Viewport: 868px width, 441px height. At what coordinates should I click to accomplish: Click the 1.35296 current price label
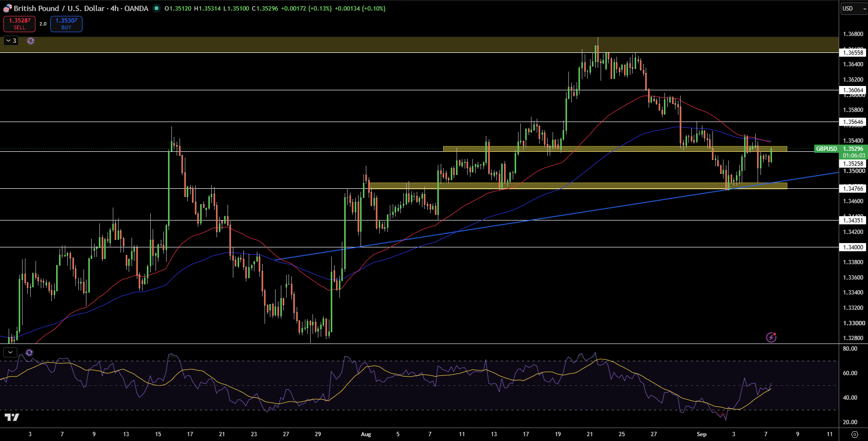853,149
